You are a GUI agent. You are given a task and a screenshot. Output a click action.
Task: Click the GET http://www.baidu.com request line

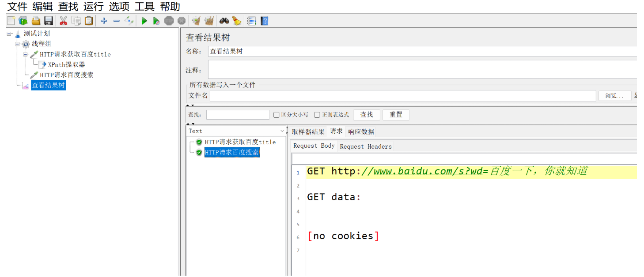coord(447,172)
